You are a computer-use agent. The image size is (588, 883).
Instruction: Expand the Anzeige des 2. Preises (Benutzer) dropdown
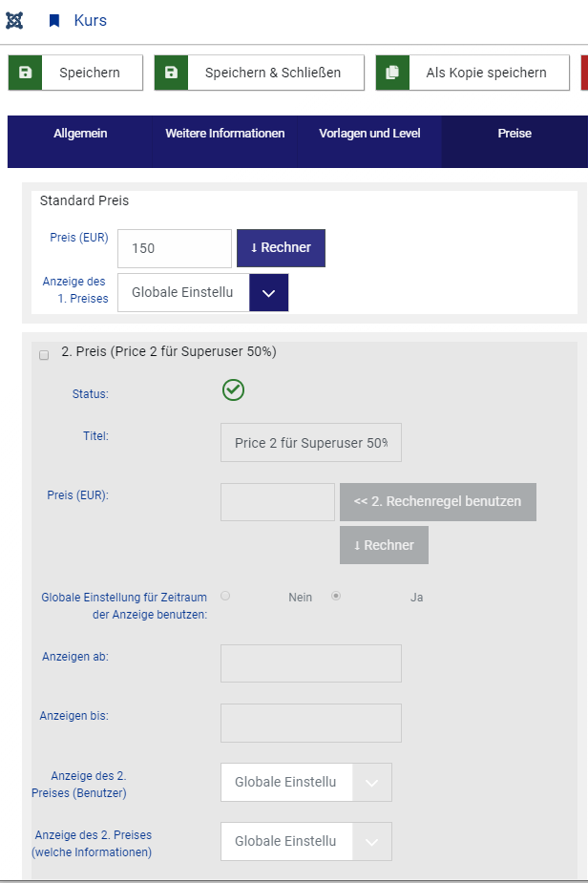click(x=371, y=782)
